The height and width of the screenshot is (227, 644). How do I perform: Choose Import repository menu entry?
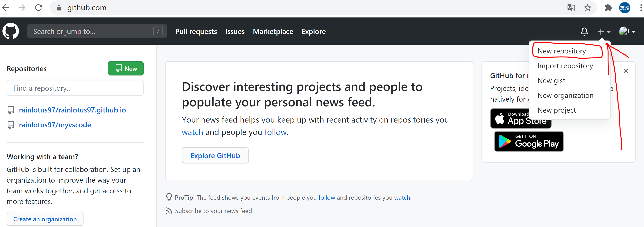click(565, 66)
